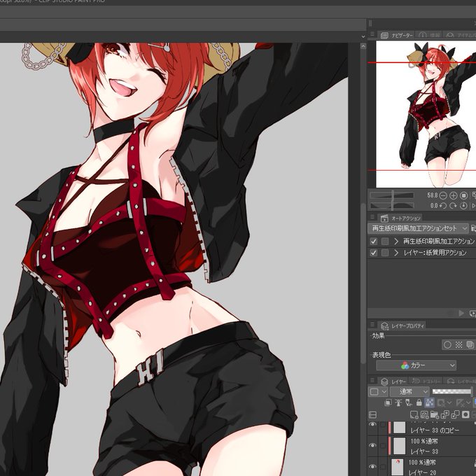Open the ruler range dropdown arrow
The height and width of the screenshot is (476, 476).
pos(469,403)
